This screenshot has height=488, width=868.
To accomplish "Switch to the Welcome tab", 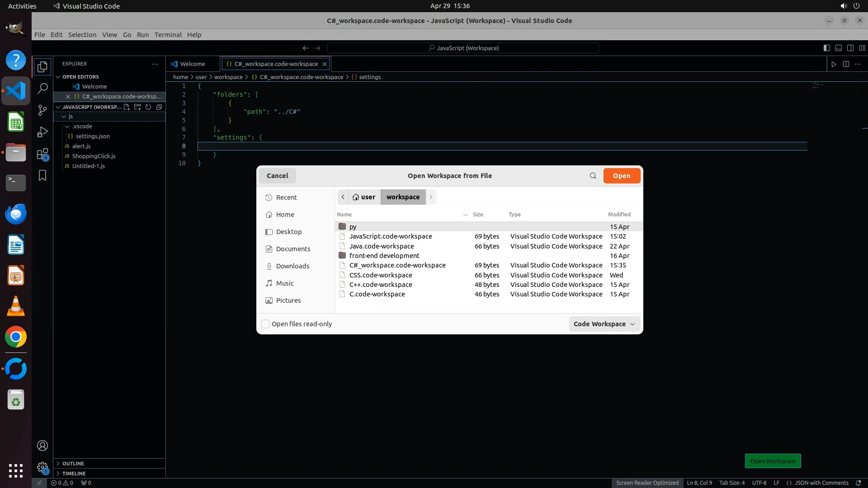I will click(x=192, y=64).
